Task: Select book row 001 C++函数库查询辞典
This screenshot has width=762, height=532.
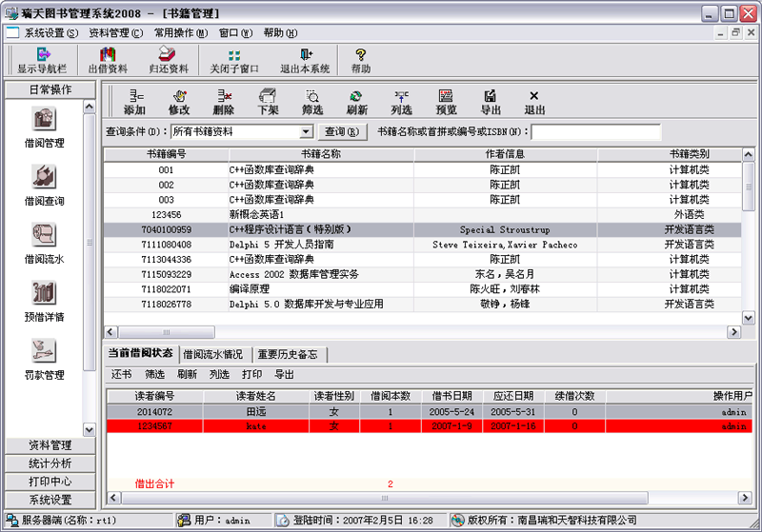Action: [x=423, y=170]
